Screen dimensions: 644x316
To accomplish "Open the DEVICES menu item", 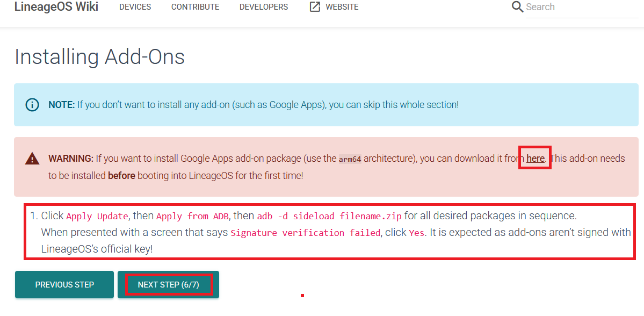I will 135,7.
